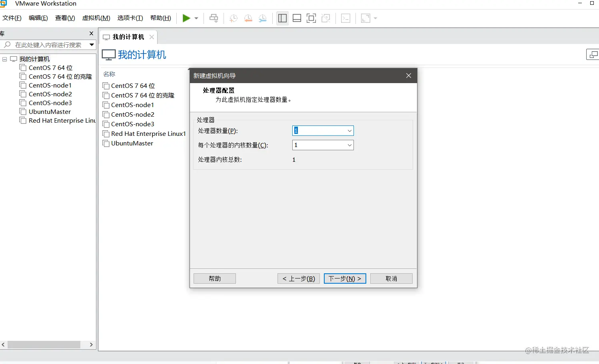Open the 处理器数量 combo box
Screen dimensions: 599x364
pos(323,131)
